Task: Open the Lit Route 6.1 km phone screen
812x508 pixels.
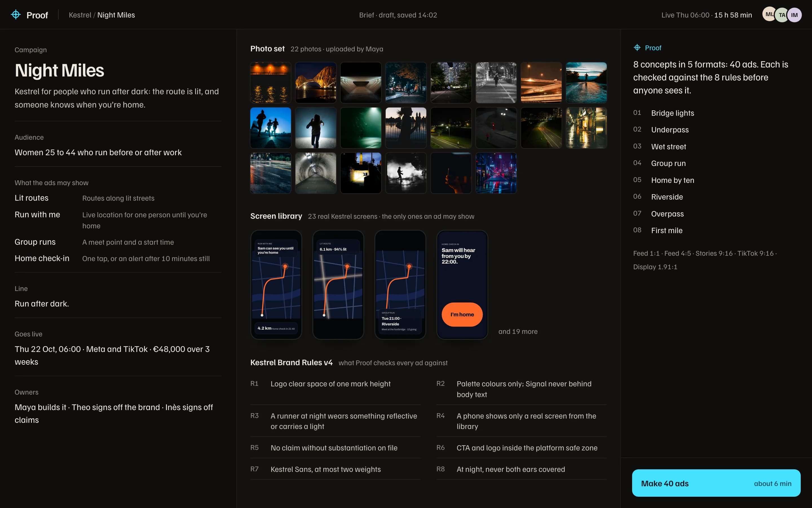Action: click(x=338, y=284)
